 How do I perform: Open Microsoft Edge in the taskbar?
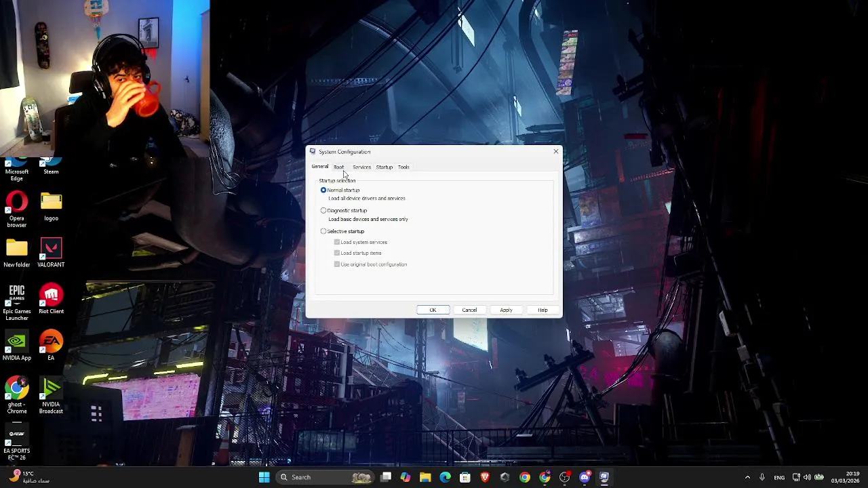click(x=445, y=477)
